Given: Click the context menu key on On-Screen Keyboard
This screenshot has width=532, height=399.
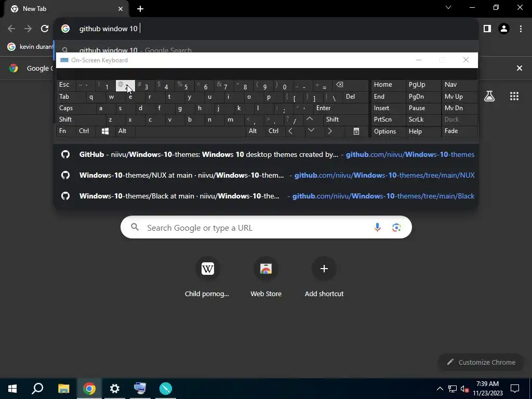Looking at the screenshot, I should pos(356,131).
